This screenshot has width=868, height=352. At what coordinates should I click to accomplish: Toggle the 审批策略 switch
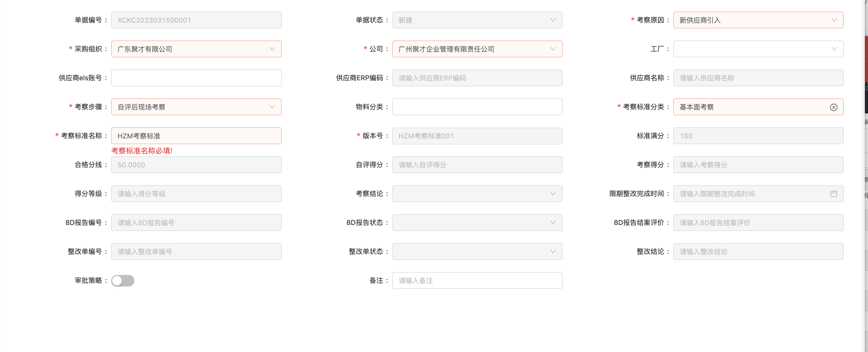tap(123, 280)
